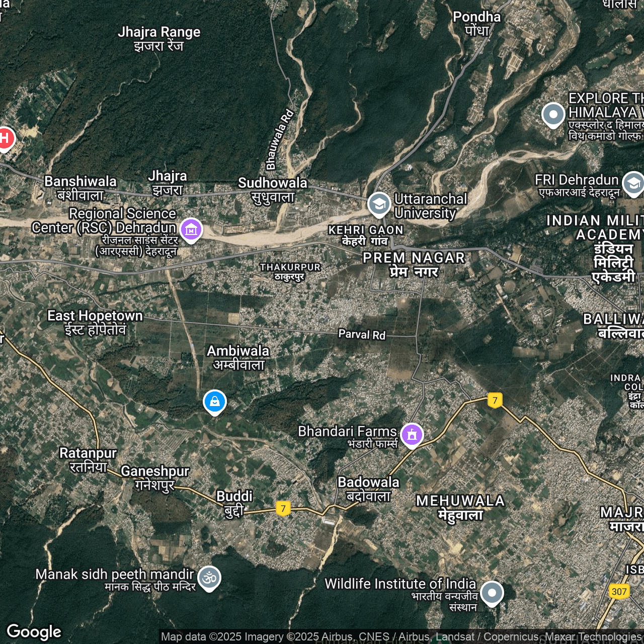The width and height of the screenshot is (644, 644).
Task: Click the red hospital H marker
Action: (5, 138)
